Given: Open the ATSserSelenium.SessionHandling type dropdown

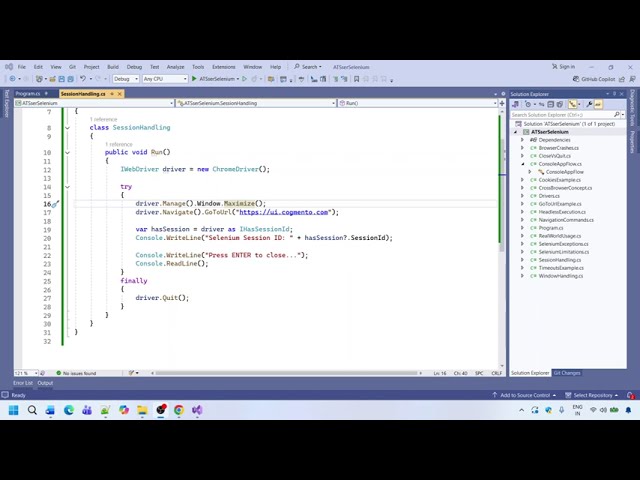Looking at the screenshot, I should [256, 103].
